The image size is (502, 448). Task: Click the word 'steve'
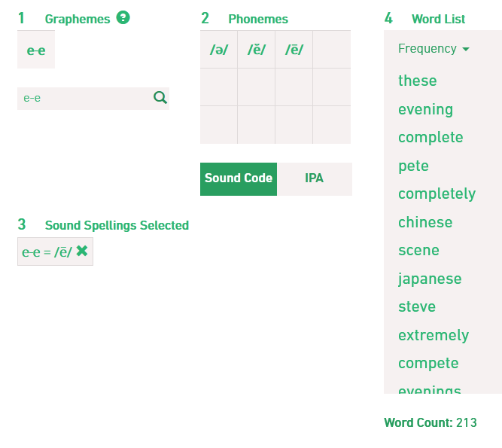pyautogui.click(x=417, y=306)
